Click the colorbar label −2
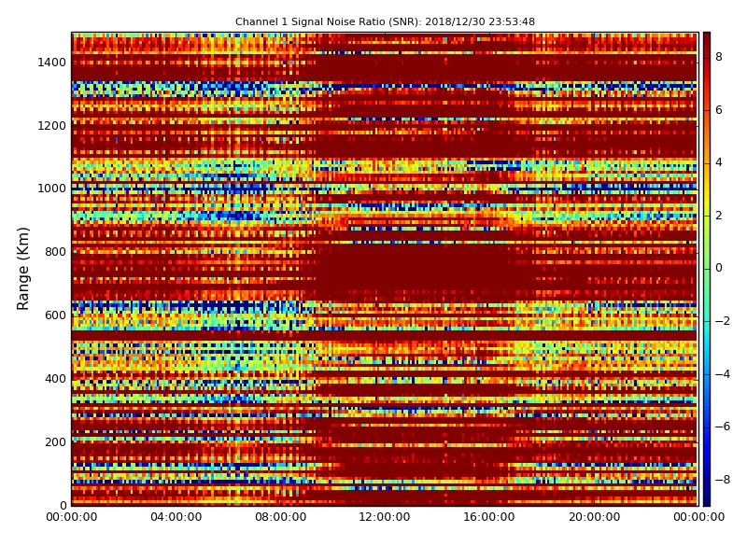Viewport: 747px width, 560px height. click(723, 321)
